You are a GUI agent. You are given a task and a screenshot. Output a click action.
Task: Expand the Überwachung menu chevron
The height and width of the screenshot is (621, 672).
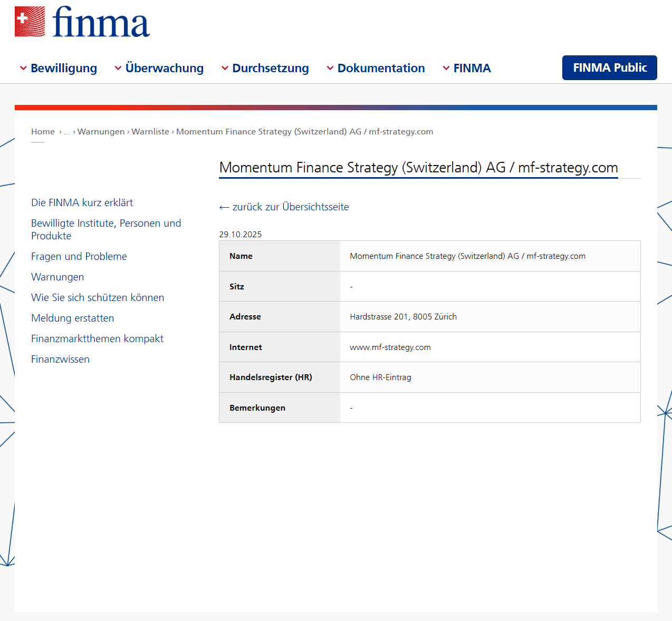pyautogui.click(x=118, y=69)
